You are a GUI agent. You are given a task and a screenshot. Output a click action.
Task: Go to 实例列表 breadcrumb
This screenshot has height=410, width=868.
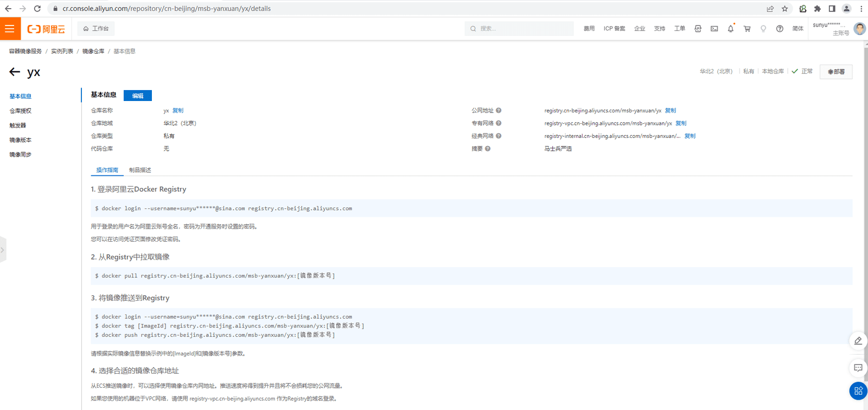(x=62, y=51)
